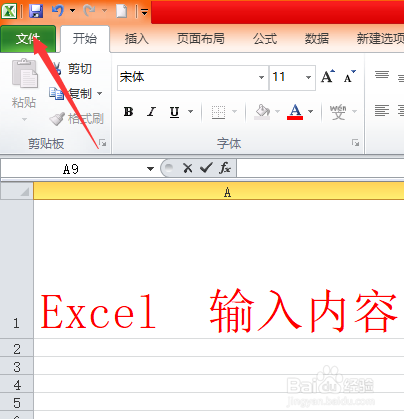
Task: Cancel the entry with the formula bar X
Action: [188, 168]
